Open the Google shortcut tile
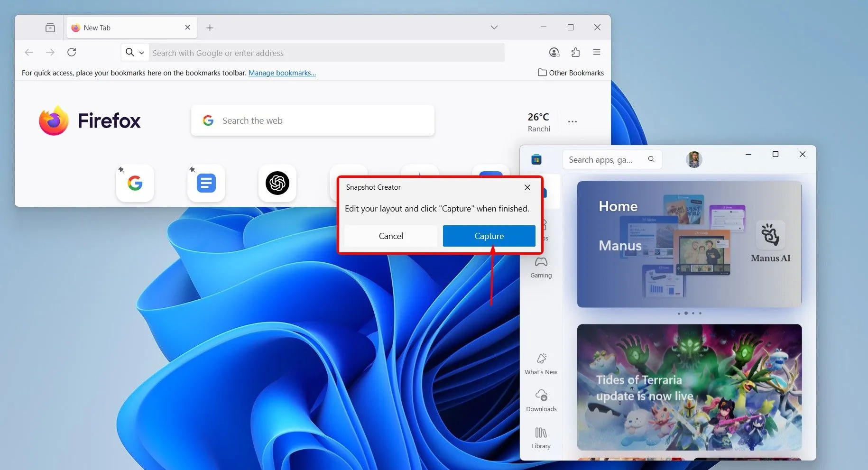 pos(135,184)
